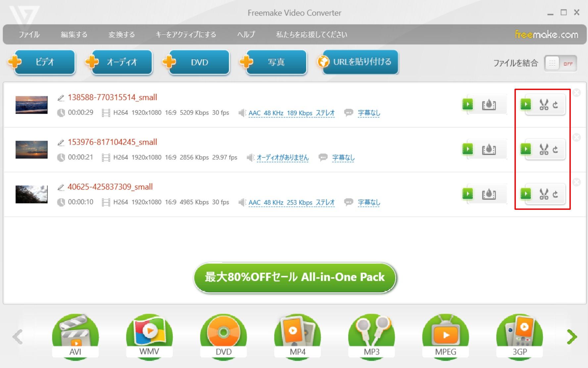Open watermark tool for 153976-817104245_small

[489, 150]
